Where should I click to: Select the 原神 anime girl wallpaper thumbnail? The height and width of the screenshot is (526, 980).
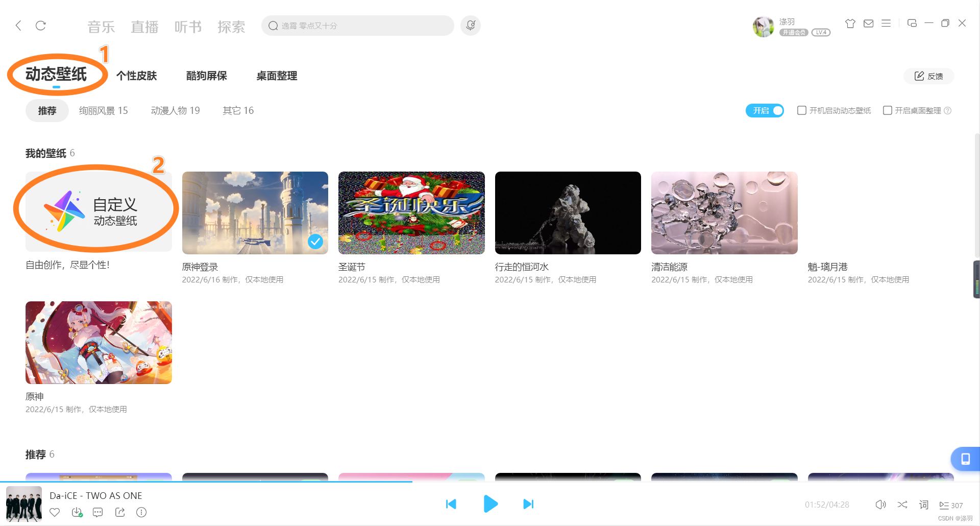tap(99, 343)
